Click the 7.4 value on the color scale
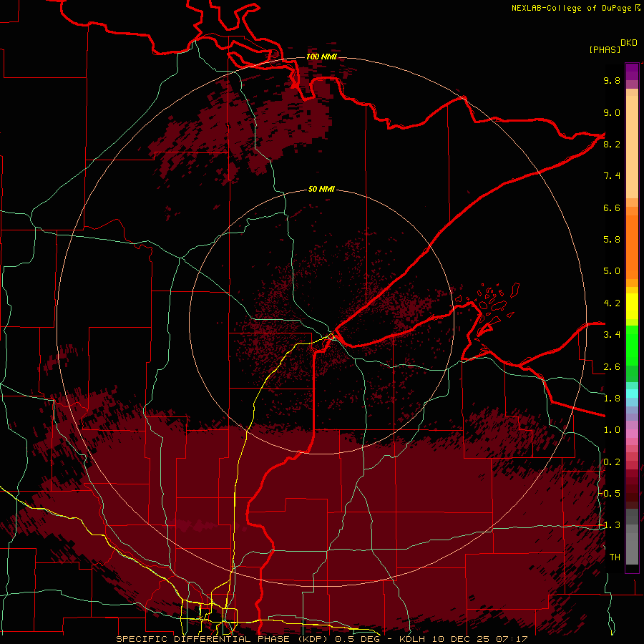Screen dimensions: 644x644 coord(612,176)
